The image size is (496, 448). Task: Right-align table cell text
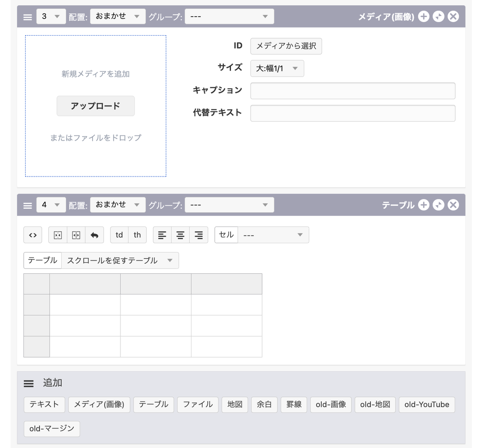pos(198,235)
